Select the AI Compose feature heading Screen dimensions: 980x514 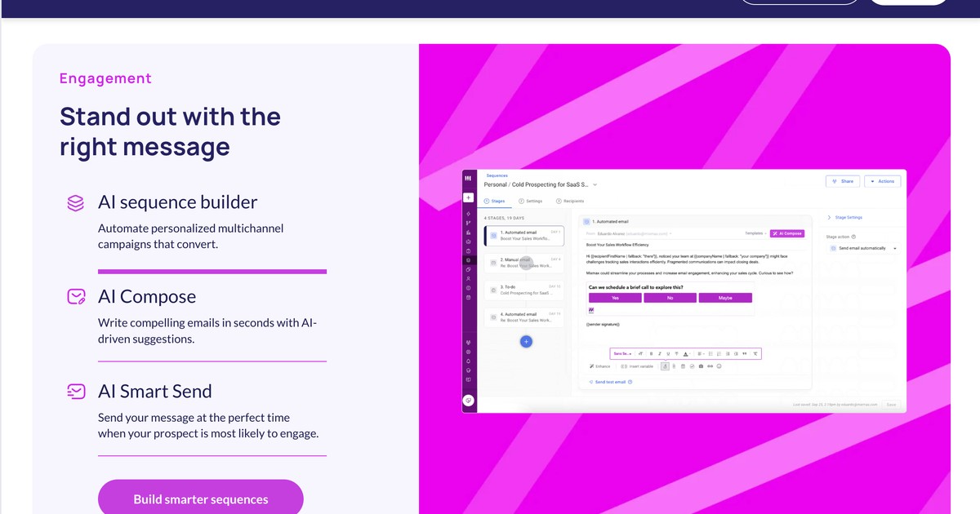(147, 297)
